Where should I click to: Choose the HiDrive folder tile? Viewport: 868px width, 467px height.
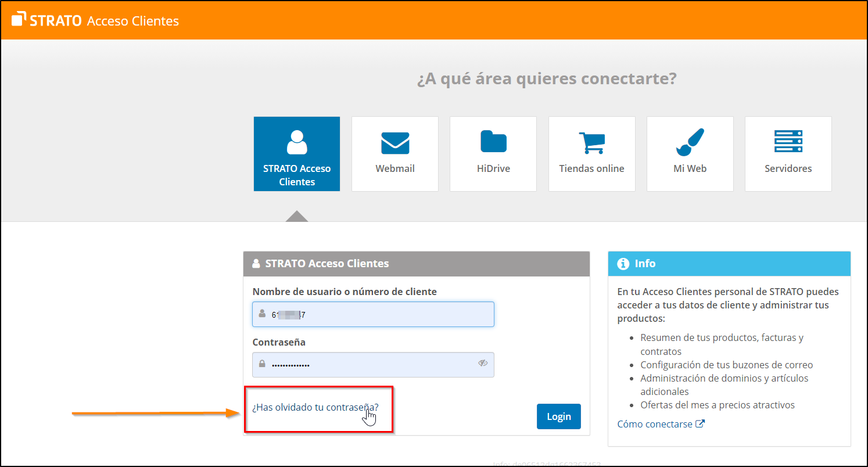point(493,154)
